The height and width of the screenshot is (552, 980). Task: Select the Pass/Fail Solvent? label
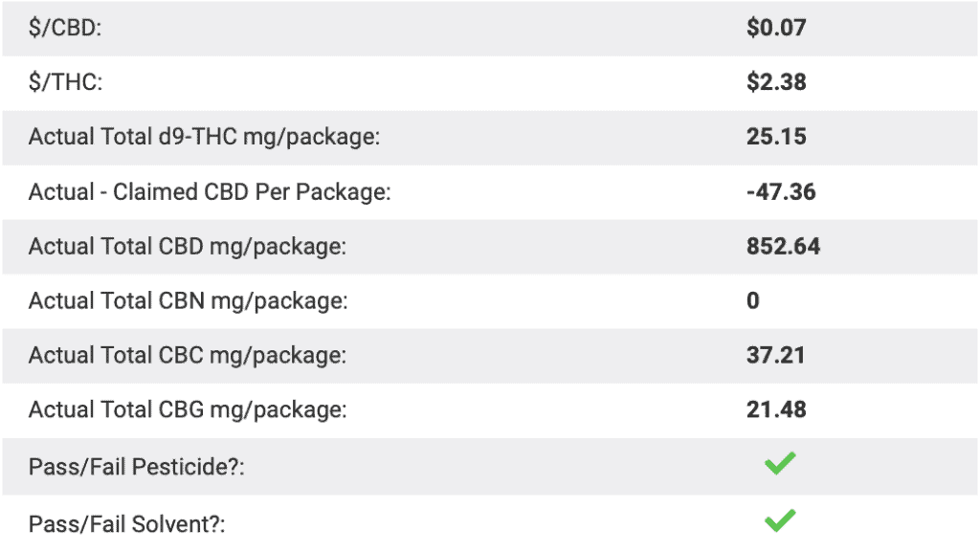point(127,524)
